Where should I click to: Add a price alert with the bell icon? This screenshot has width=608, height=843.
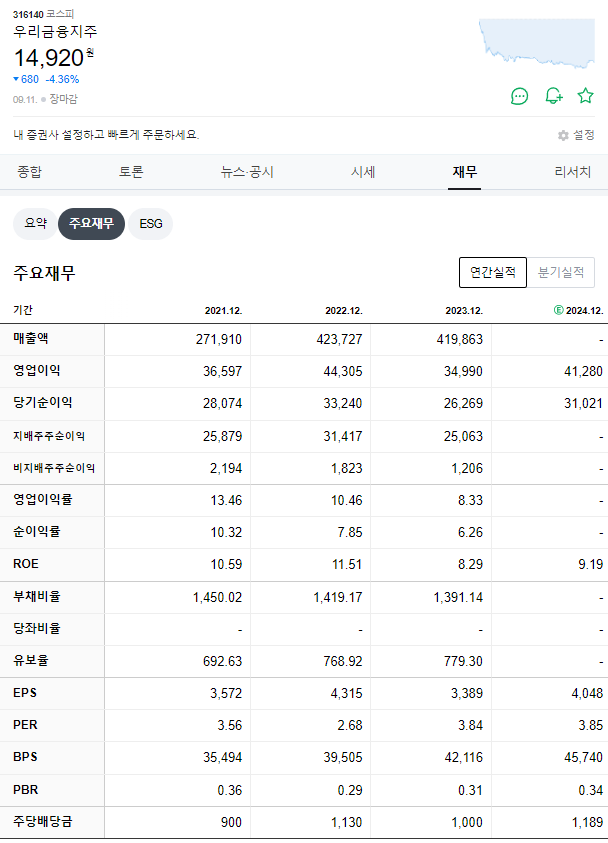point(553,96)
